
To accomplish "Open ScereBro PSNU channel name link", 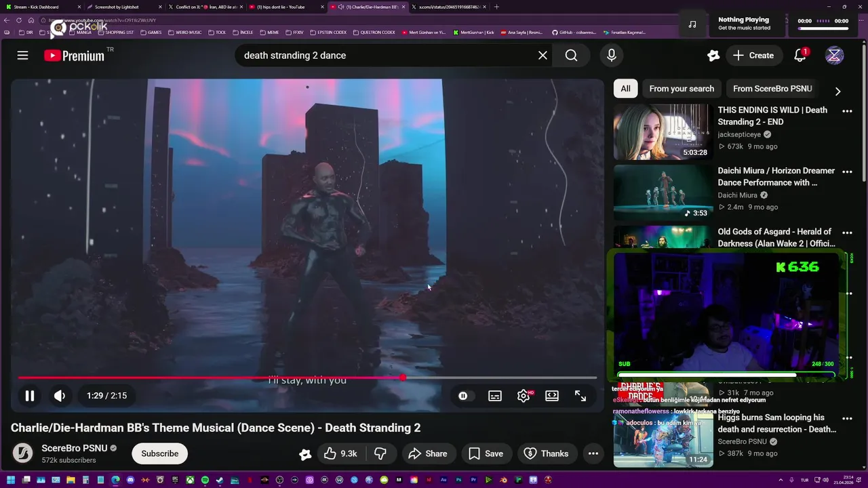I will pos(74,448).
